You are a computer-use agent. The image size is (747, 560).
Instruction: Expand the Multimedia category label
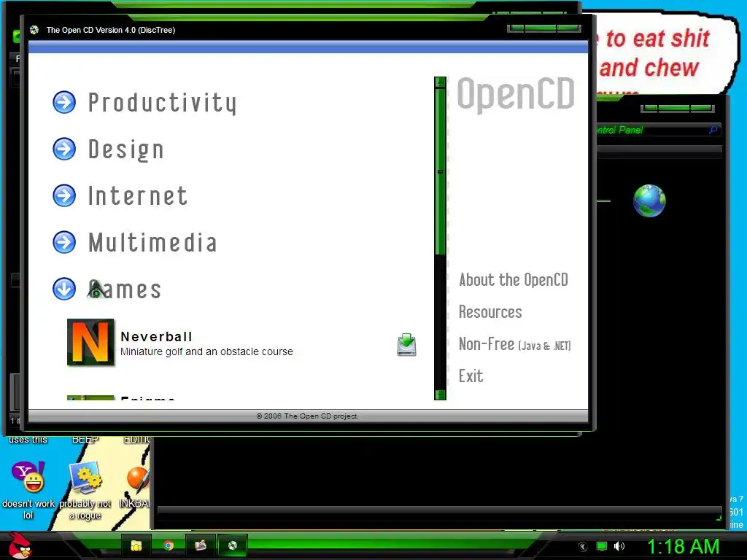(x=152, y=242)
